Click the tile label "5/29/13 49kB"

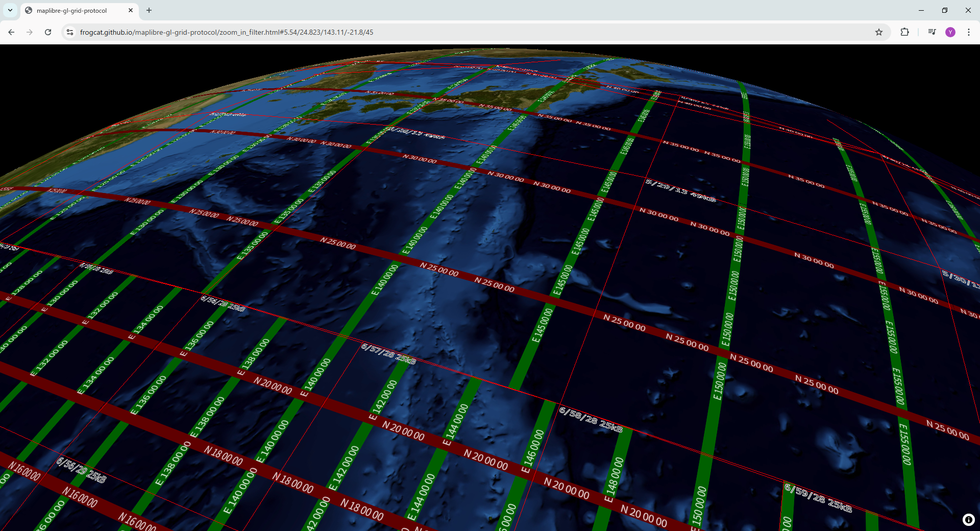(681, 190)
